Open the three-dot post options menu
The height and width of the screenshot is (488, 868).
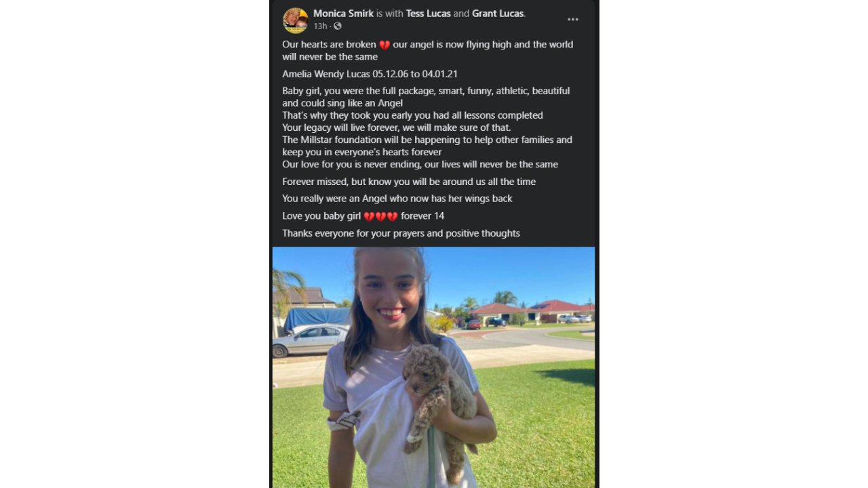coord(573,20)
